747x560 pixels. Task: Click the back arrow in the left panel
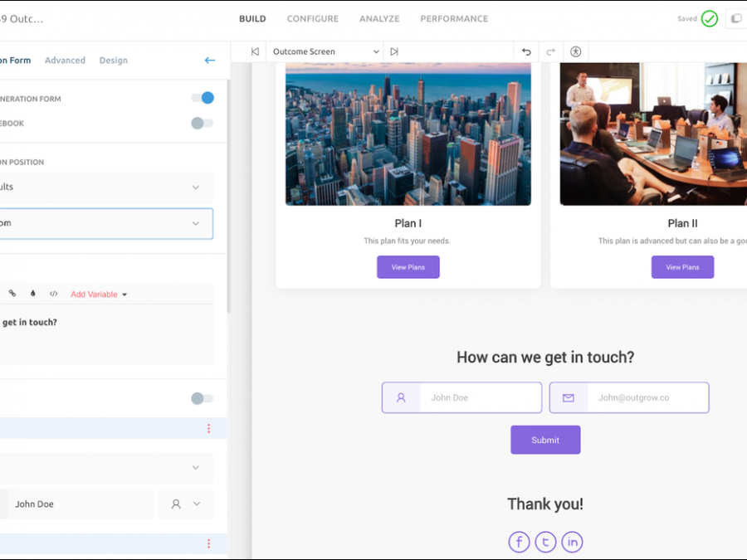pyautogui.click(x=209, y=61)
